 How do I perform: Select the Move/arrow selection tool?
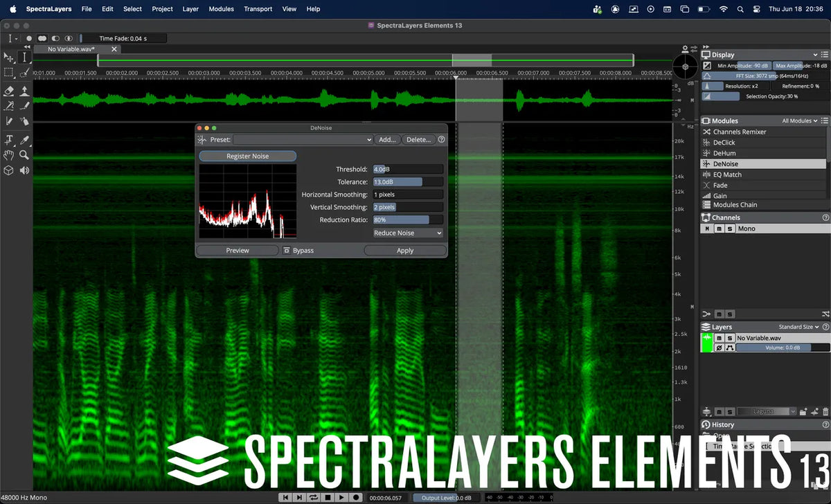coord(8,57)
